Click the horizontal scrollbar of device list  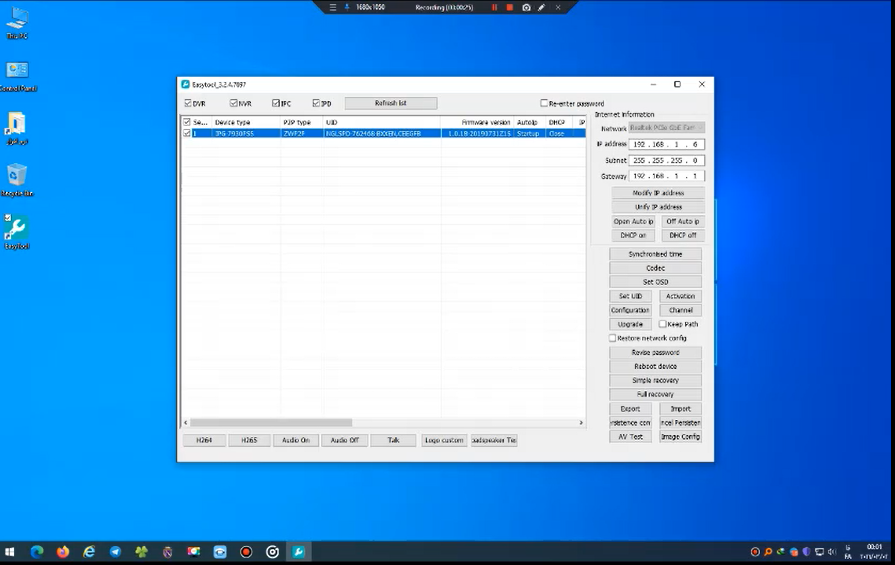(270, 423)
